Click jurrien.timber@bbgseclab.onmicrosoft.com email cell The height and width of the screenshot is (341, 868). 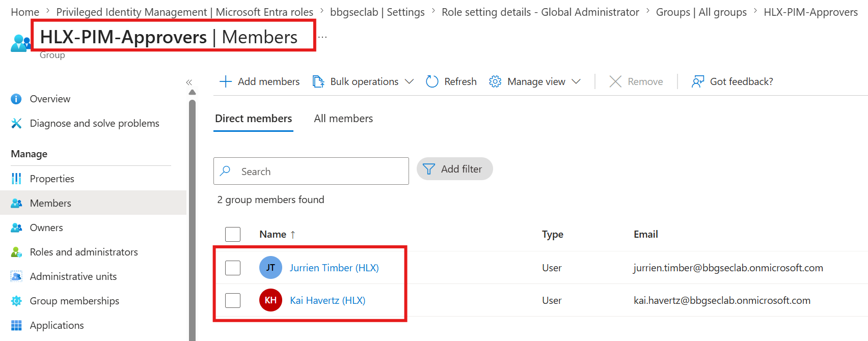pyautogui.click(x=728, y=268)
